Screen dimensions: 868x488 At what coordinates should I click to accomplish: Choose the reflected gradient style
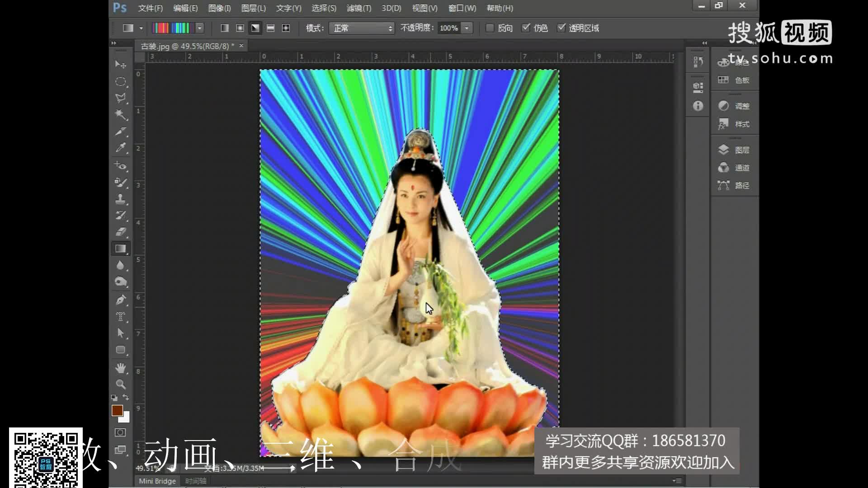271,28
